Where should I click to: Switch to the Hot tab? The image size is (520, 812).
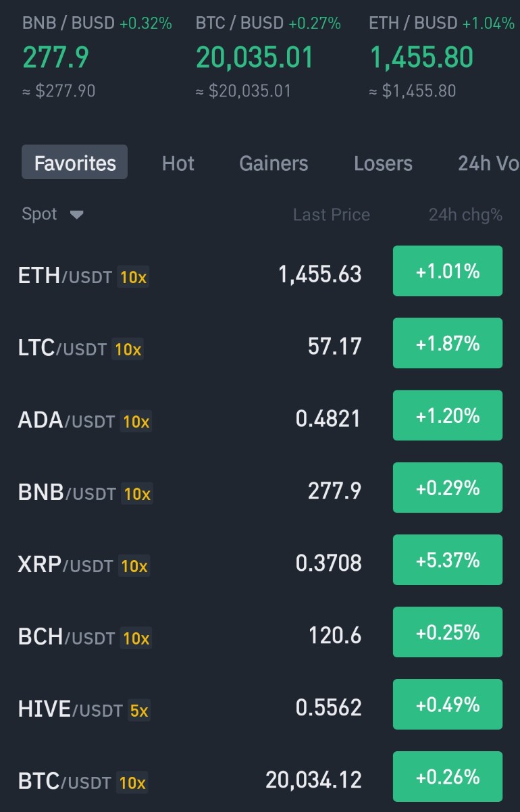pos(178,163)
